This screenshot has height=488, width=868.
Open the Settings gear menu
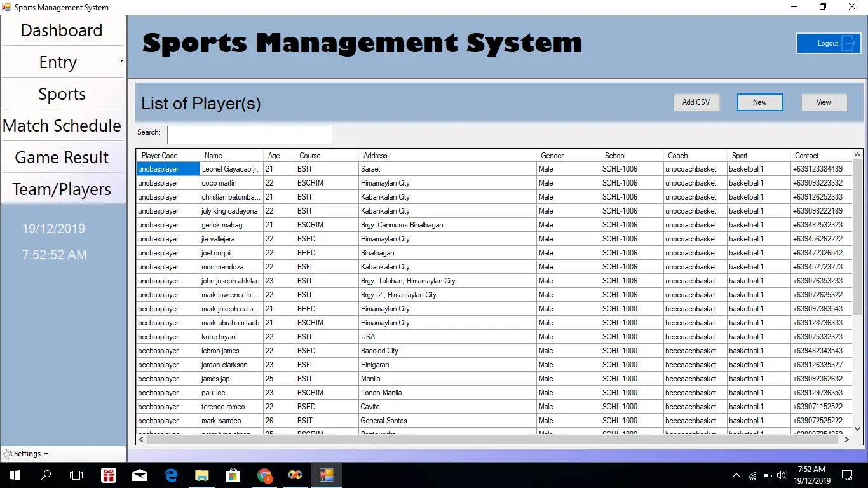point(10,453)
